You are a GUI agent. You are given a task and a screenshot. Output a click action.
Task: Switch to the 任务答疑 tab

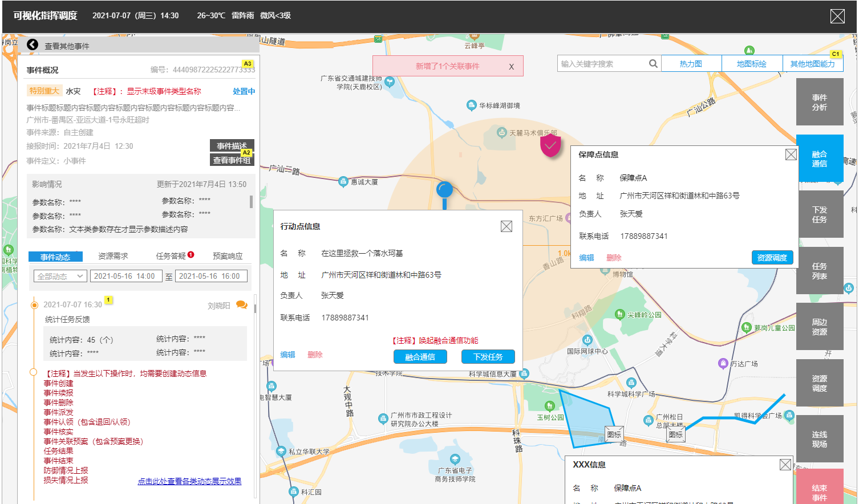[171, 256]
